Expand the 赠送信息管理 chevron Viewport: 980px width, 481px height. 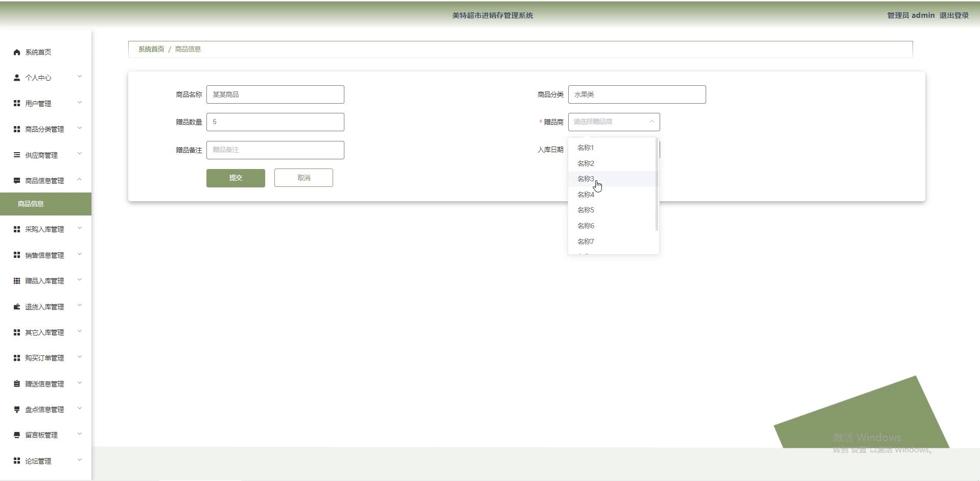[x=80, y=383]
